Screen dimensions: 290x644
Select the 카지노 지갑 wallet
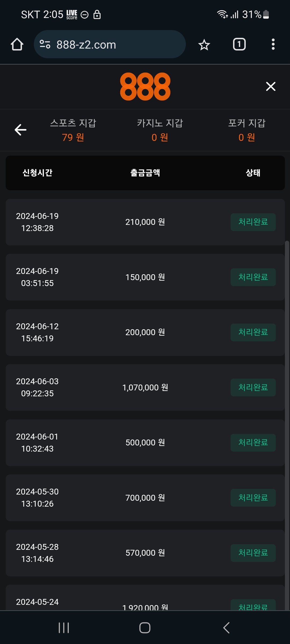point(160,130)
